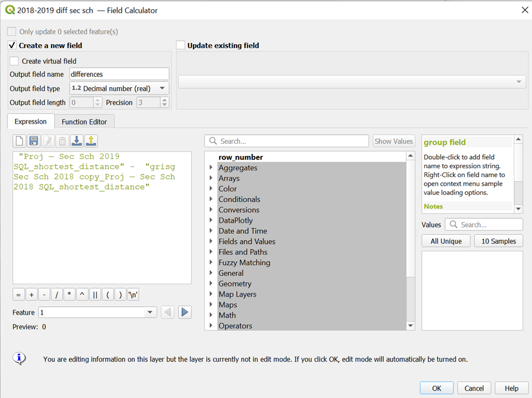Screen dimensions: 532x398
Task: Click the import user expressions icon
Action: [76, 141]
